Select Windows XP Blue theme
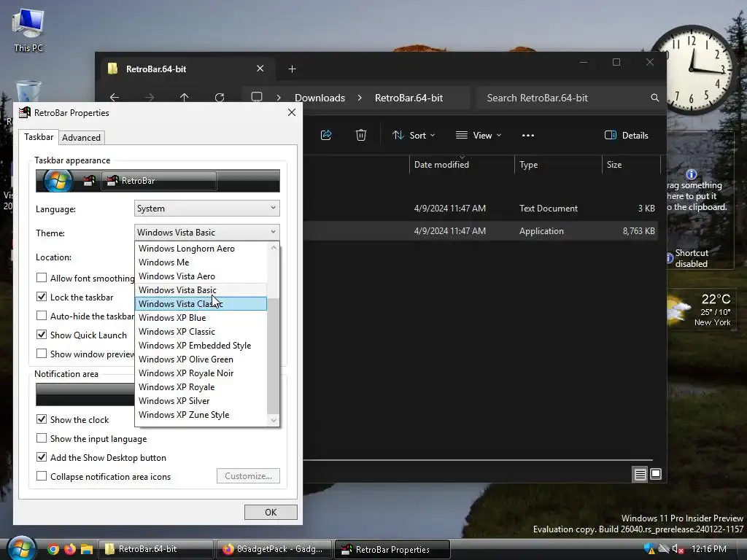Screen dimensions: 747x560 [x=201, y=318]
